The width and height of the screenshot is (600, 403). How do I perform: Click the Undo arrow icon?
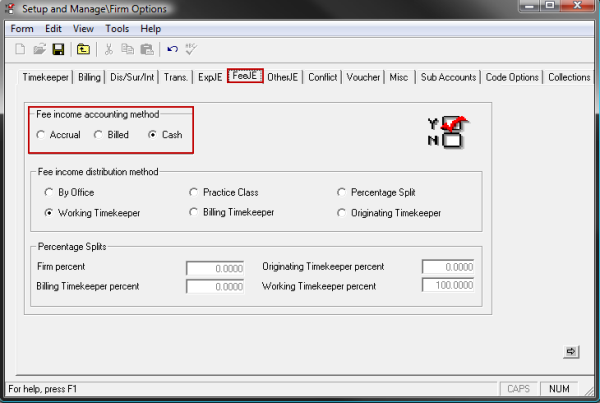pos(173,49)
